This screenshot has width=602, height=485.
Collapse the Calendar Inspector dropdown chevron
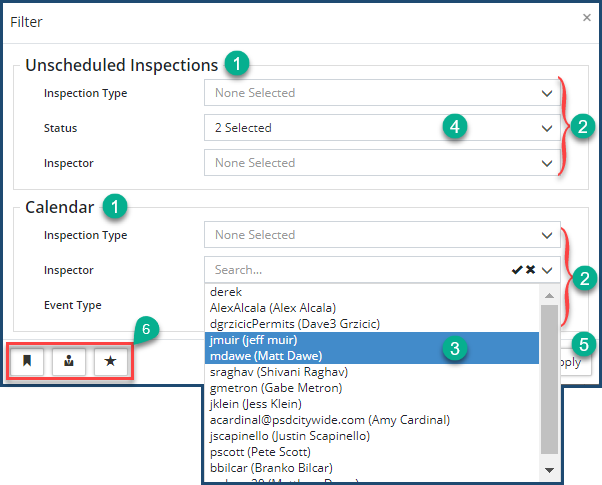click(x=547, y=270)
